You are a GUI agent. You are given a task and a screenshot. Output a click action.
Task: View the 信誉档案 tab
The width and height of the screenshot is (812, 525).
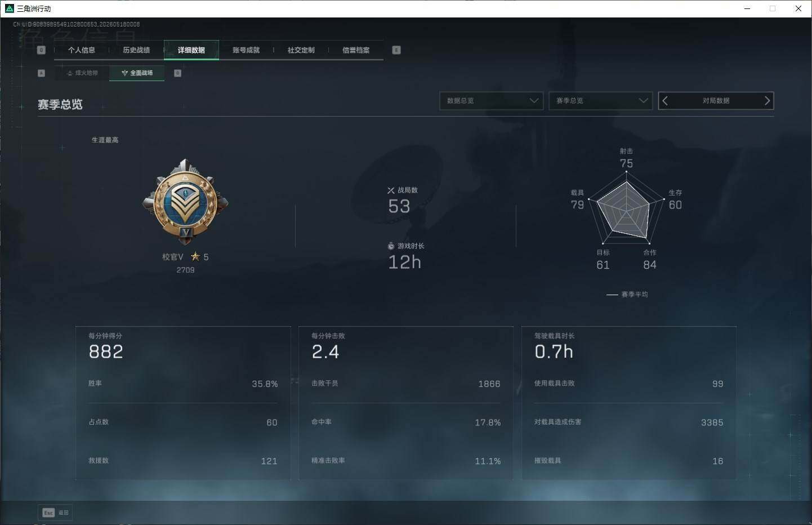pyautogui.click(x=356, y=50)
